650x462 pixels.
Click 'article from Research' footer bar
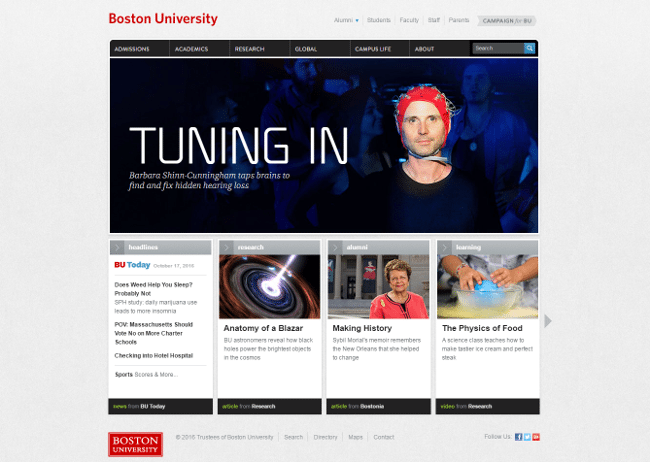[269, 406]
